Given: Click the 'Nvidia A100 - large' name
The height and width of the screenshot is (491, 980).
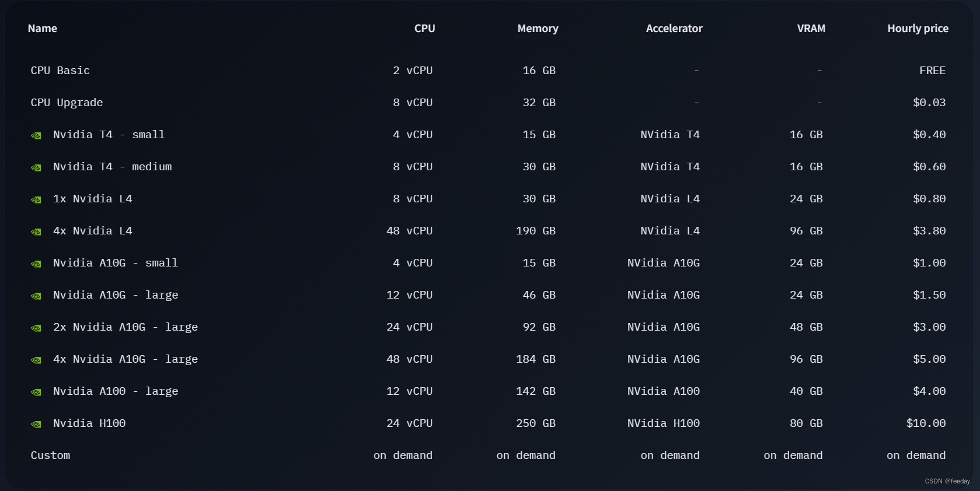Looking at the screenshot, I should tap(116, 391).
